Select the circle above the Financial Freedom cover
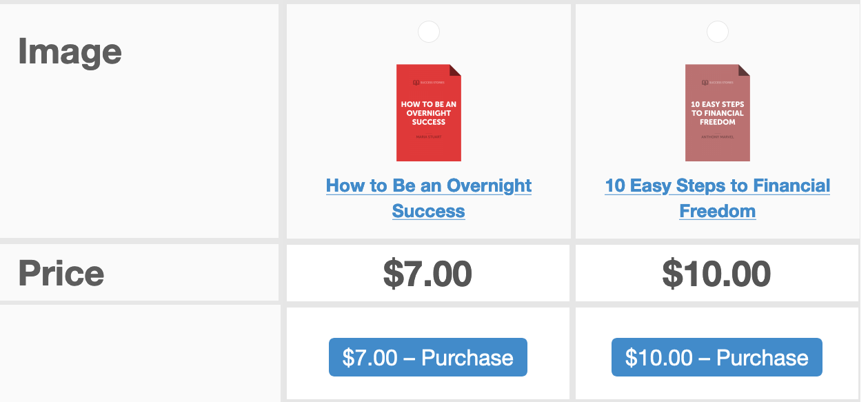 [x=718, y=32]
